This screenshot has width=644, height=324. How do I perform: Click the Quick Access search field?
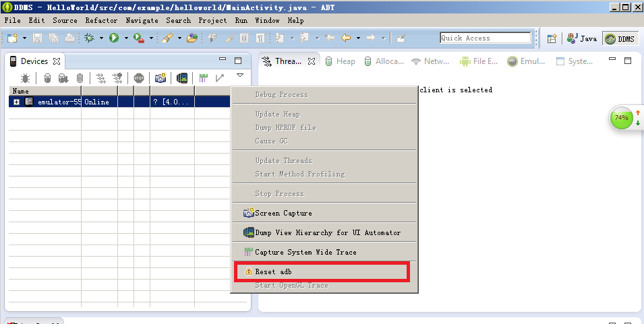click(x=485, y=38)
